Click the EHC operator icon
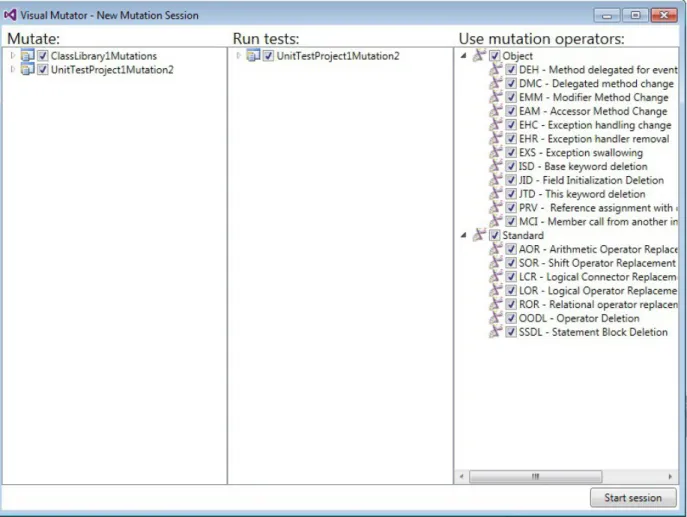Image resolution: width=687 pixels, height=517 pixels. click(496, 124)
